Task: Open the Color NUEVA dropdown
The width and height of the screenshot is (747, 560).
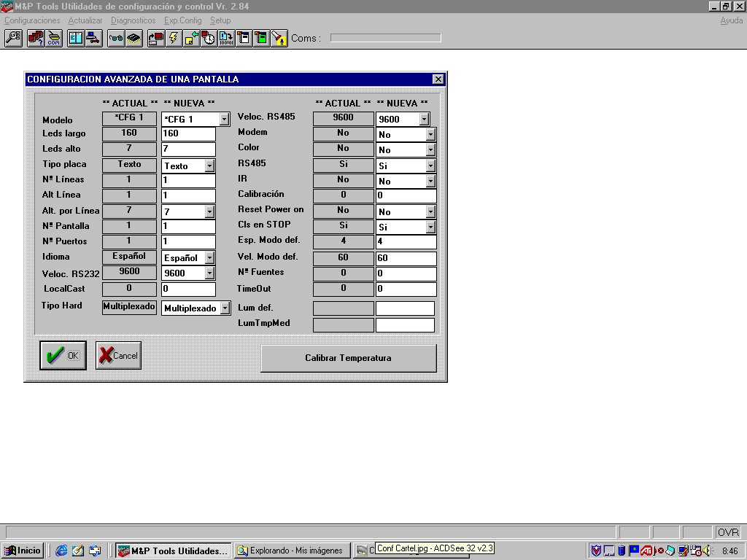Action: tap(430, 150)
